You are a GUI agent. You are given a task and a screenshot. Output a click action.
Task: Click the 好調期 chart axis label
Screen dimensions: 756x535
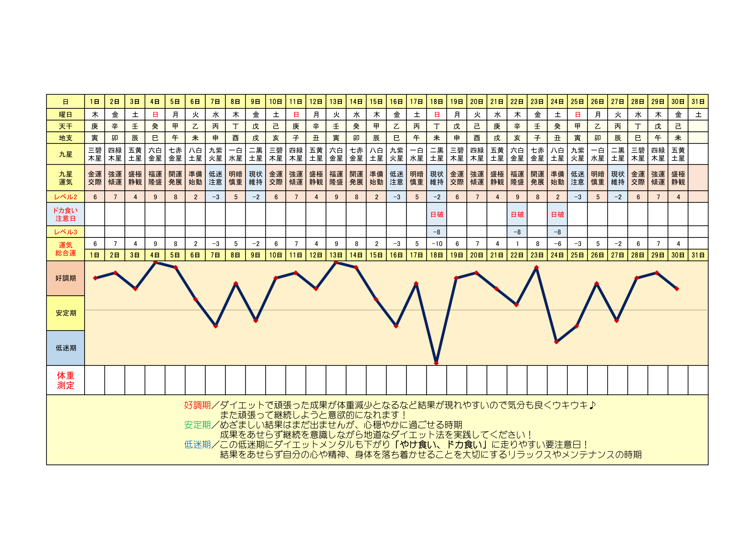pos(66,278)
